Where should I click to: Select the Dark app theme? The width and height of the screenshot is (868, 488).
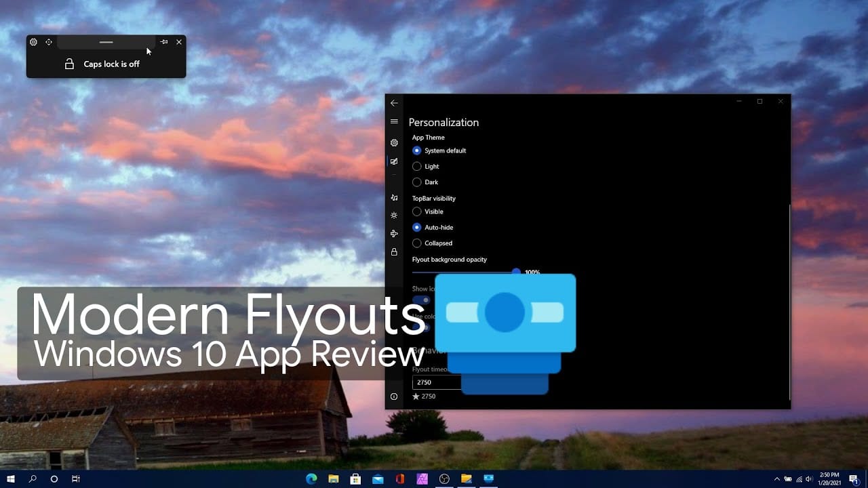click(x=426, y=182)
